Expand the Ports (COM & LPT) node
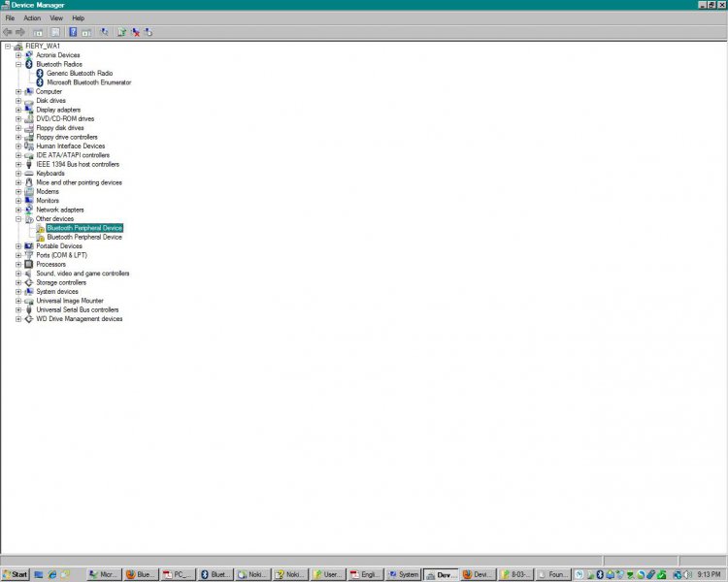 point(18,255)
